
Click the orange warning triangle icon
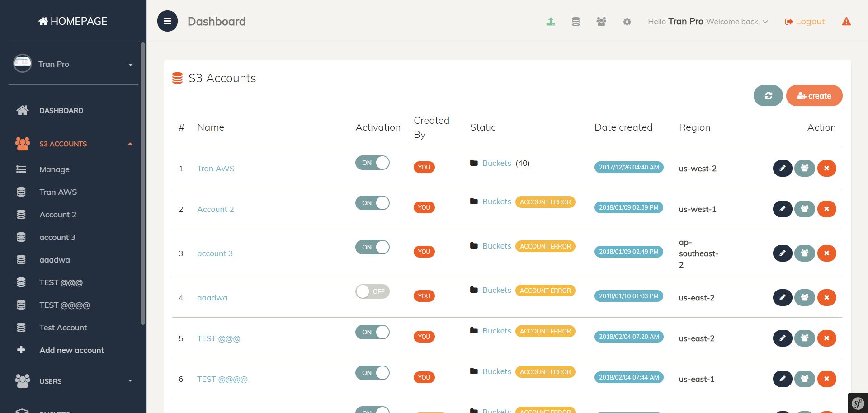pyautogui.click(x=846, y=21)
